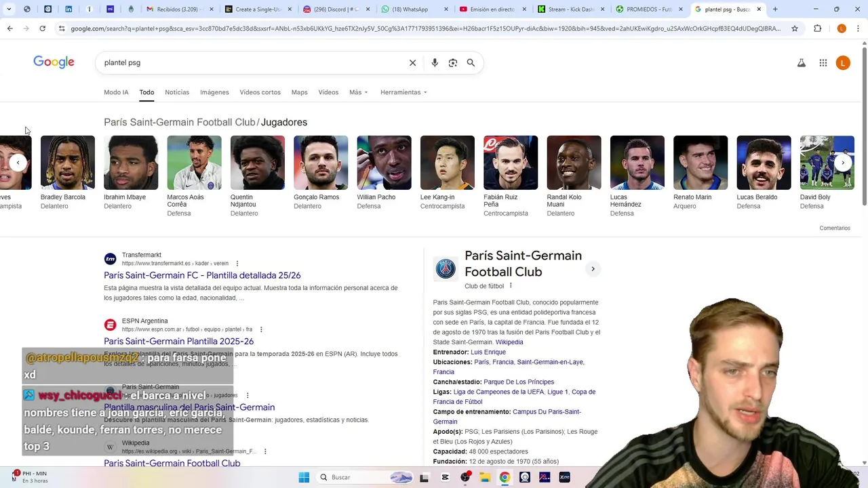The image size is (868, 488).
Task: Open the Campus Du Paris-Saint-Germain link
Action: (507, 417)
